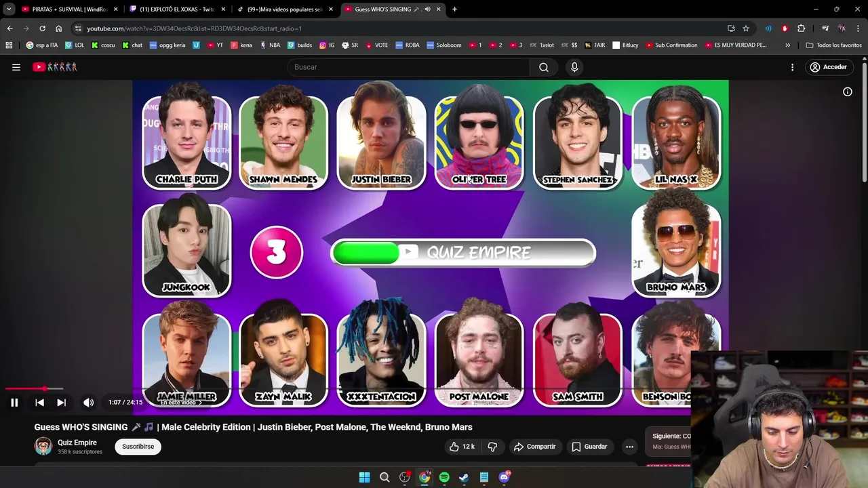This screenshot has width=868, height=488.
Task: Pause the video playback
Action: coord(14,403)
